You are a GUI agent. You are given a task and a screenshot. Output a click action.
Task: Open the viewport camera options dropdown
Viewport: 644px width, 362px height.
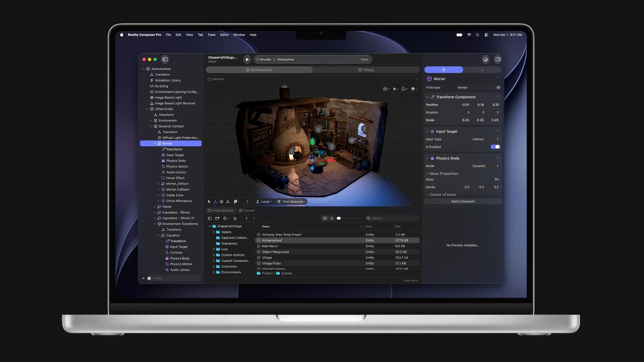[386, 89]
